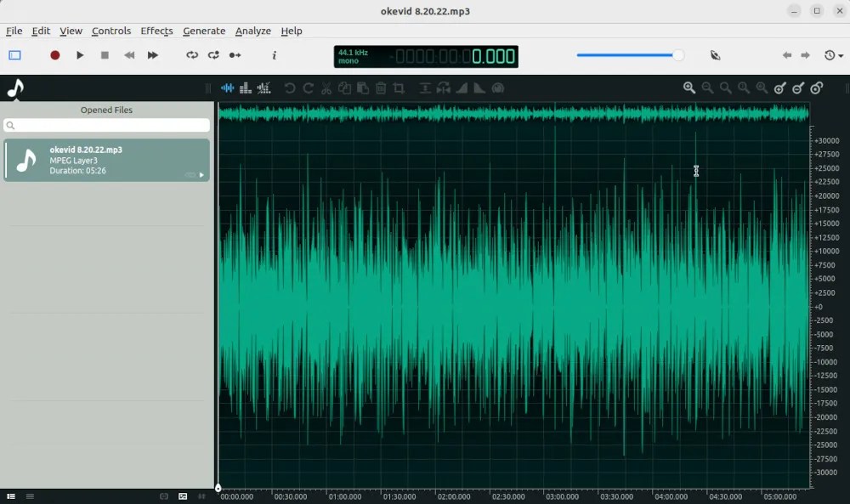
Task: Switch to waveform view mode
Action: (227, 88)
